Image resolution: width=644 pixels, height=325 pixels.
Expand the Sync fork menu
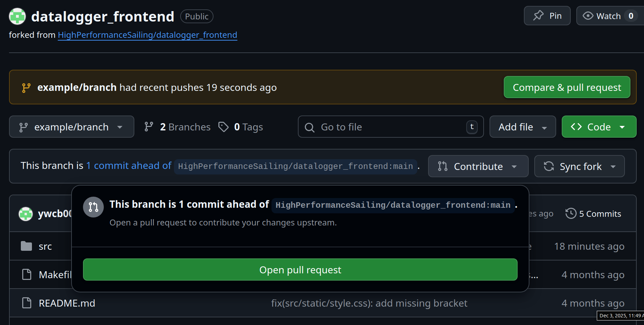coord(579,166)
